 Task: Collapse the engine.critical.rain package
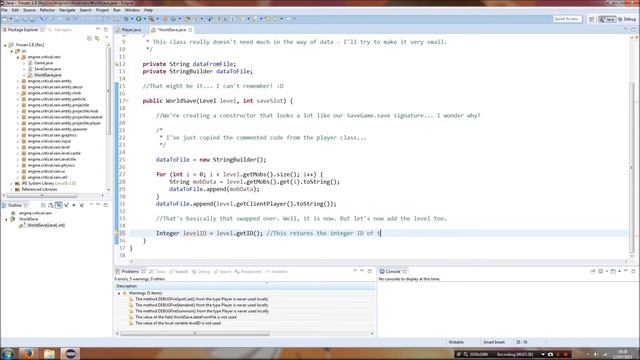(18, 57)
